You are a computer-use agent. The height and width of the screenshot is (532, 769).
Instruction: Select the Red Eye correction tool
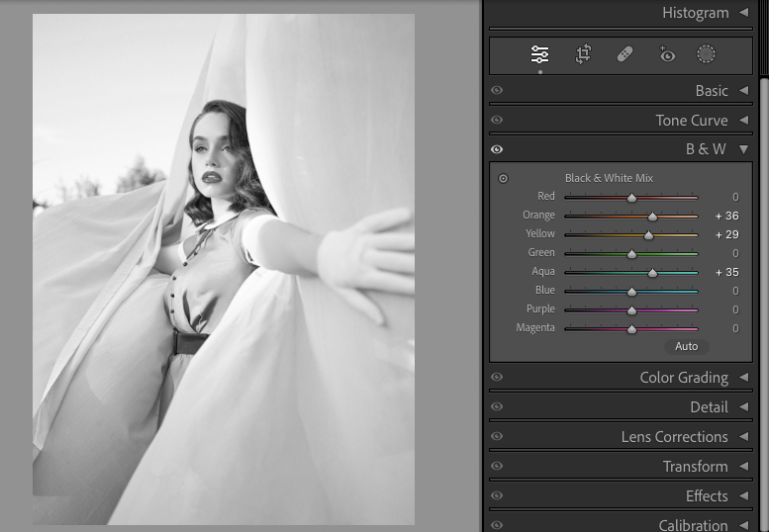point(667,54)
